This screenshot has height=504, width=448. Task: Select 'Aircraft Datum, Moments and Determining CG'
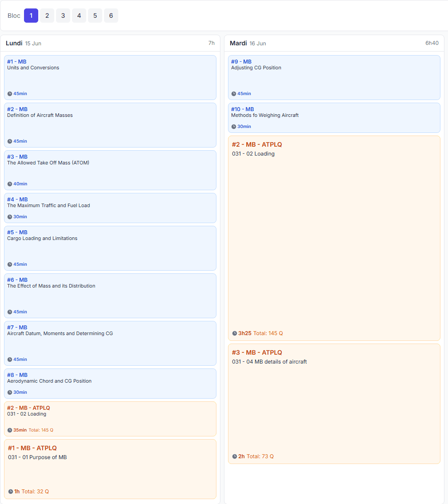pyautogui.click(x=60, y=334)
